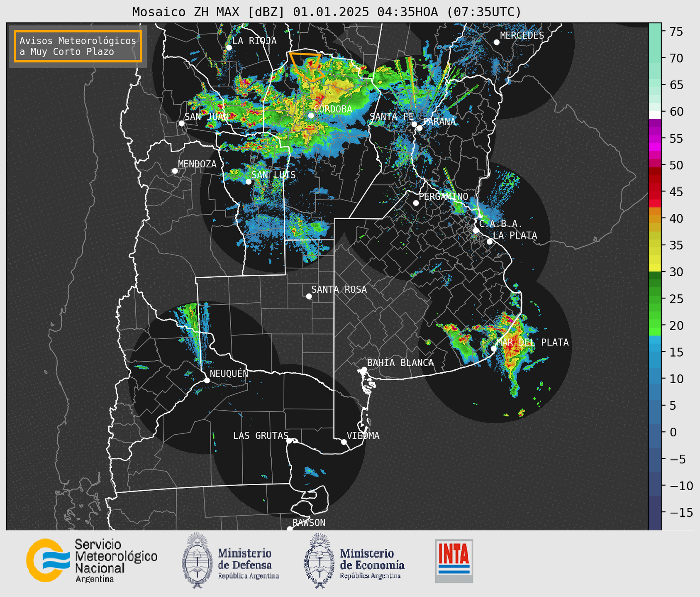Click the Avisos Meteorológicos a Muy Corto Plazo legend box
Image resolution: width=700 pixels, height=597 pixels.
click(78, 46)
